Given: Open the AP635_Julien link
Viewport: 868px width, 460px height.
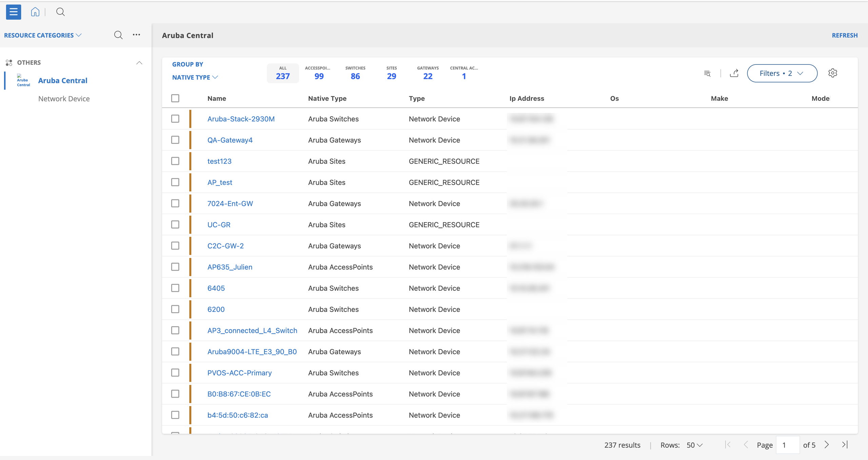Looking at the screenshot, I should pos(230,267).
